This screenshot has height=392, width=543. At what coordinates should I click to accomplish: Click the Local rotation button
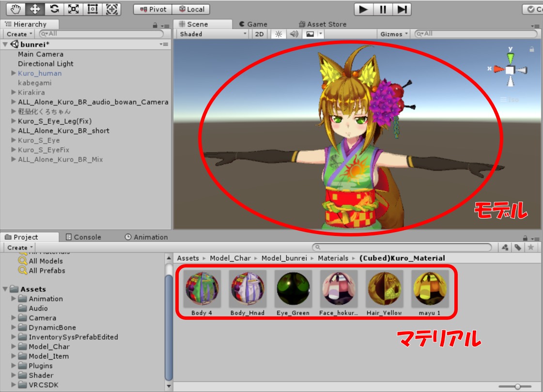(x=191, y=9)
